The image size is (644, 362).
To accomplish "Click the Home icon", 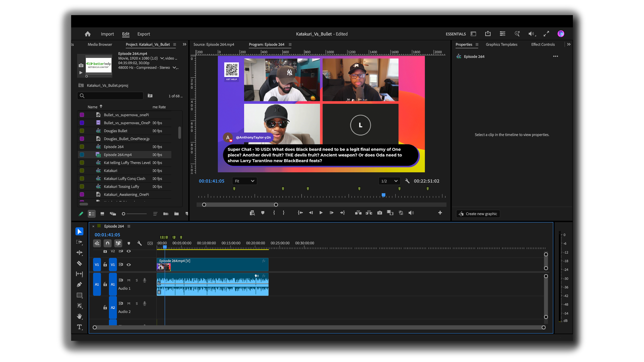I will 88,34.
